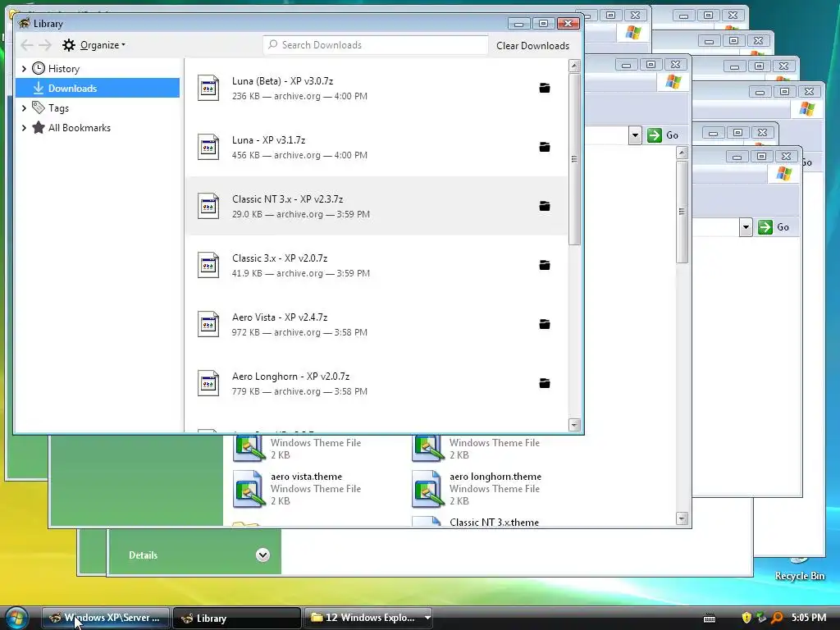Screen dimensions: 840x630
Task: Open containing folder for Aero Longhorn download
Action: coord(545,383)
